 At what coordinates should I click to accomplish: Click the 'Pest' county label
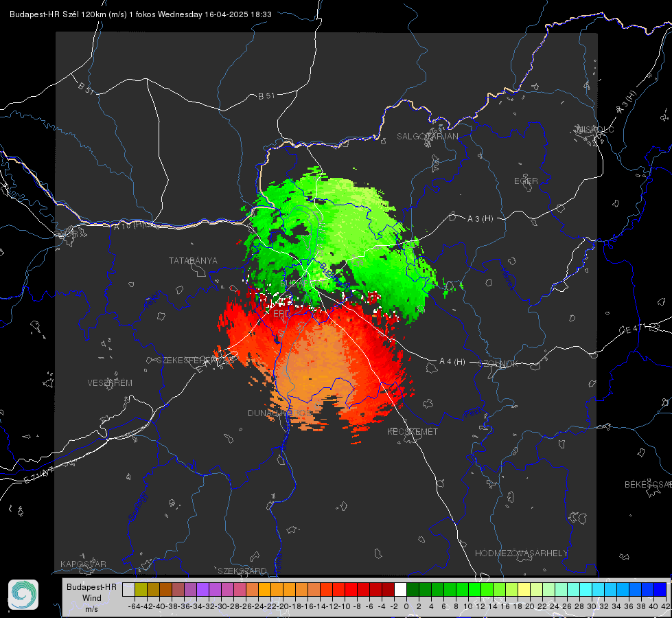(472, 413)
